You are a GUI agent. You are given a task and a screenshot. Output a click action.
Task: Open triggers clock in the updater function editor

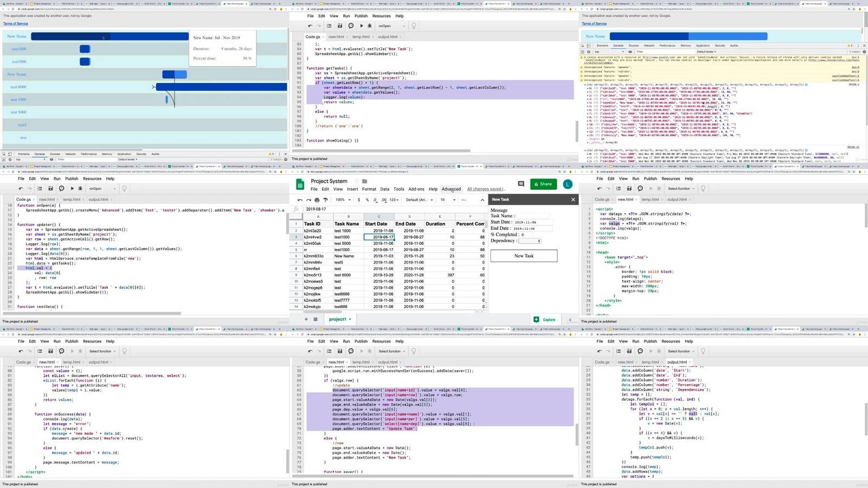(x=61, y=188)
